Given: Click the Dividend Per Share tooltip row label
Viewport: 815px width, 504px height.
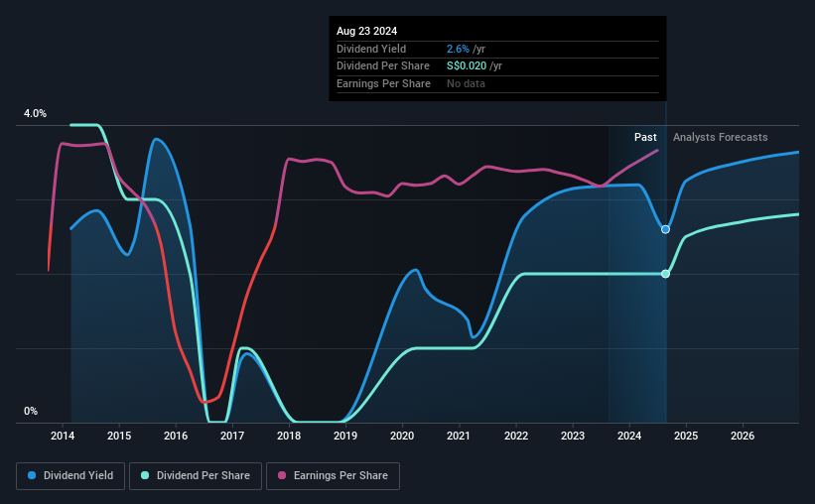Looking at the screenshot, I should 383,66.
